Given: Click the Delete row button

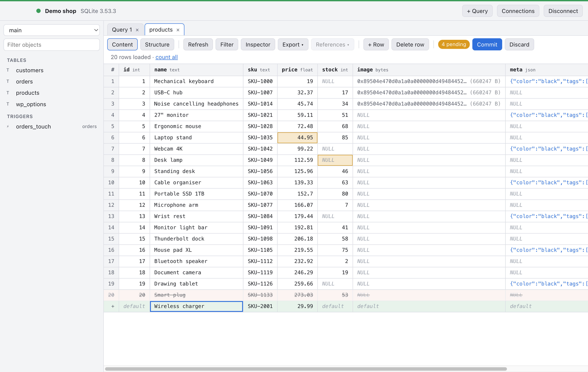Looking at the screenshot, I should coord(410,45).
